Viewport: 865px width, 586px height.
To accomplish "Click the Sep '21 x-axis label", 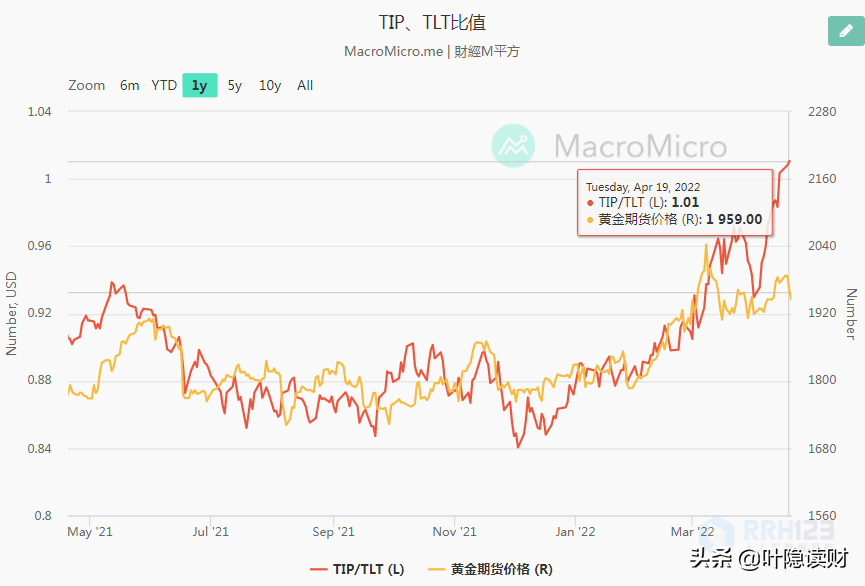I will pos(333,532).
